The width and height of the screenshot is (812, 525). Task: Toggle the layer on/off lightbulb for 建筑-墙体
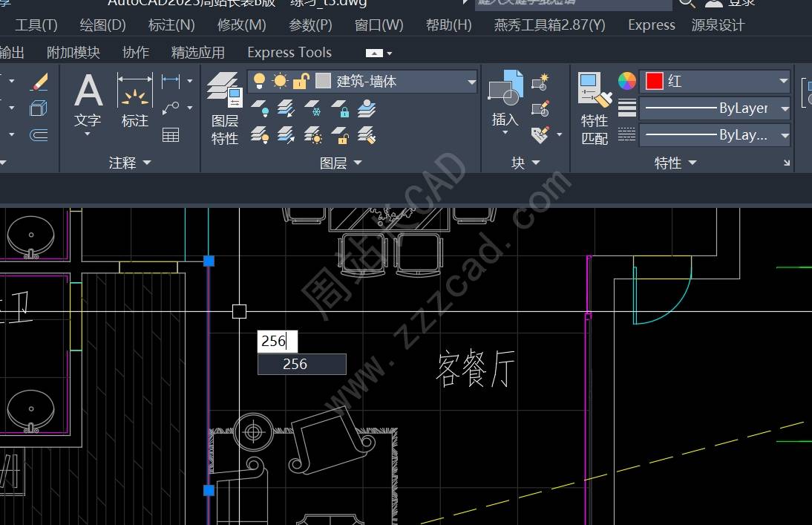(x=260, y=81)
